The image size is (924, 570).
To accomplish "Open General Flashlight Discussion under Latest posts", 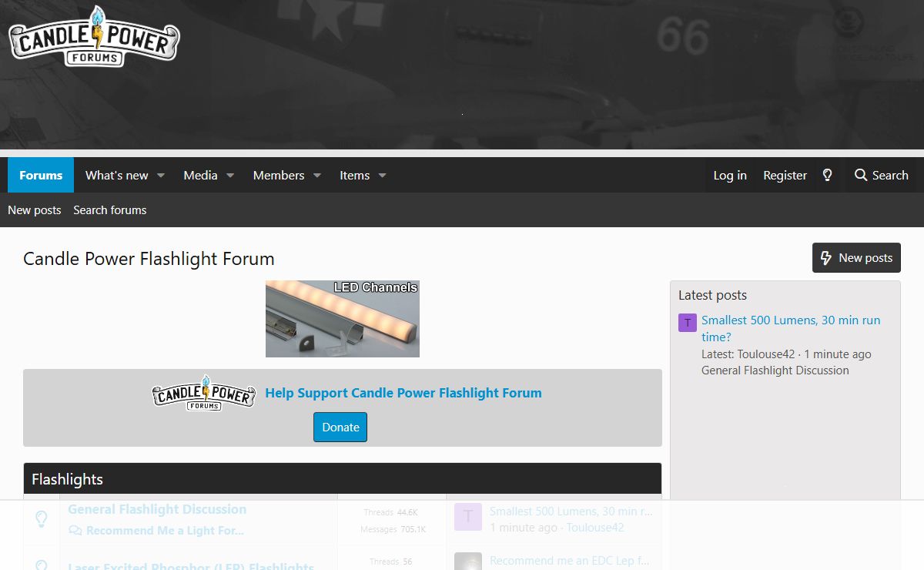I will pyautogui.click(x=775, y=370).
